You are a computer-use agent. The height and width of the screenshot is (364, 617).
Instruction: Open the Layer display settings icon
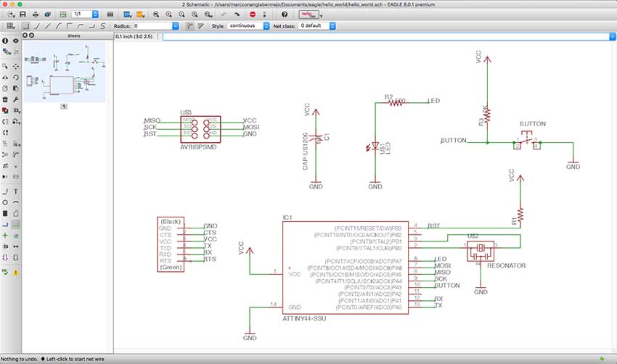pyautogui.click(x=6, y=51)
